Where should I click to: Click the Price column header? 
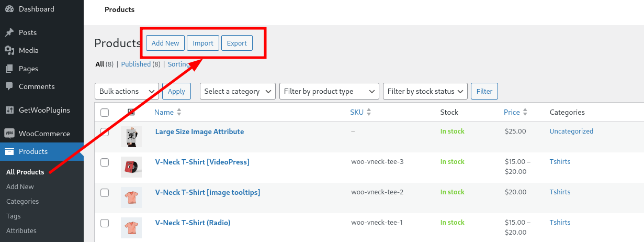[512, 112]
